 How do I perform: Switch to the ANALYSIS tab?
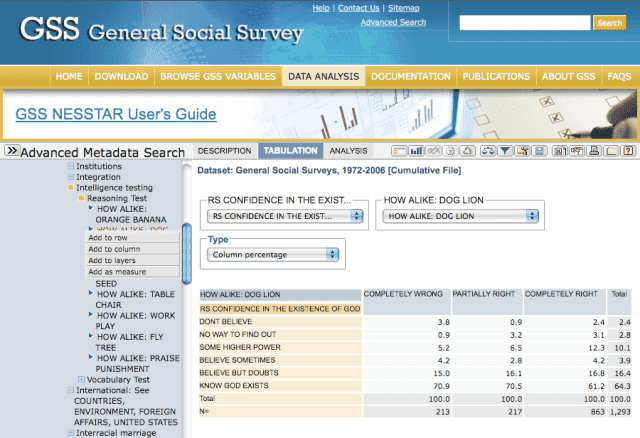(348, 151)
